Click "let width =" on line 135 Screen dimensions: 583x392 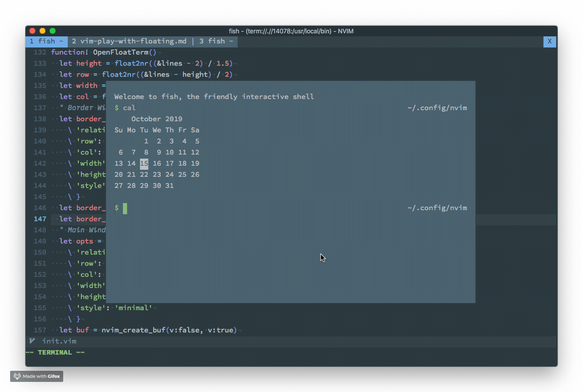[x=82, y=86]
